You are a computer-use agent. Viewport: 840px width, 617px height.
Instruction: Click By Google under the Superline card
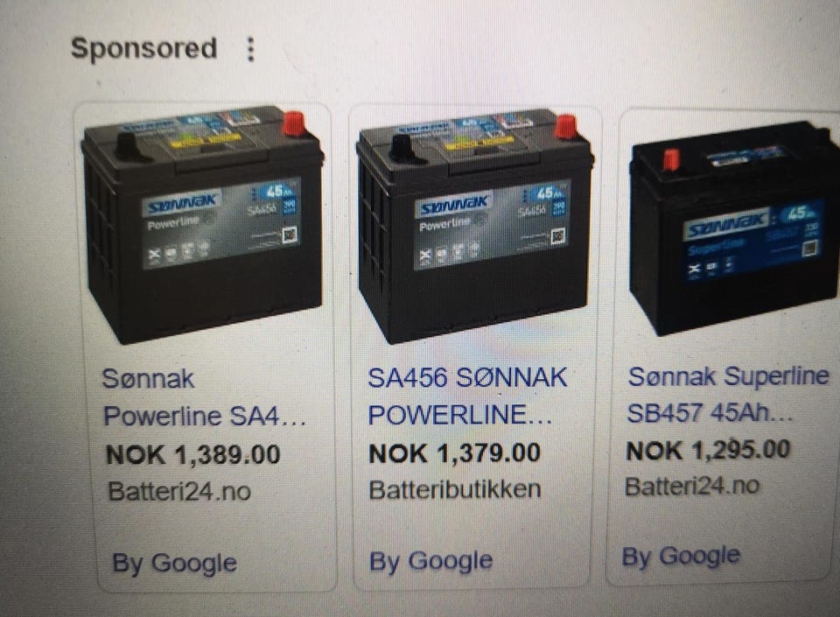point(681,557)
